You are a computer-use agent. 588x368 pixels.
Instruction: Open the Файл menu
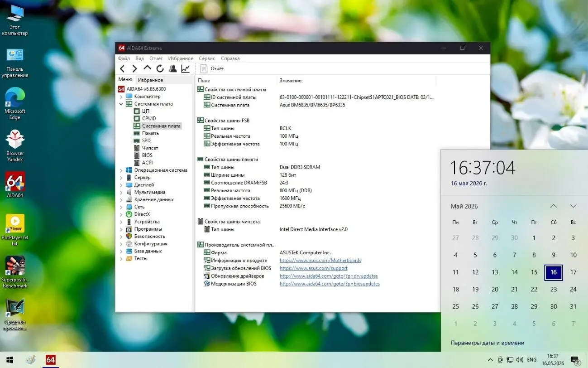[124, 58]
